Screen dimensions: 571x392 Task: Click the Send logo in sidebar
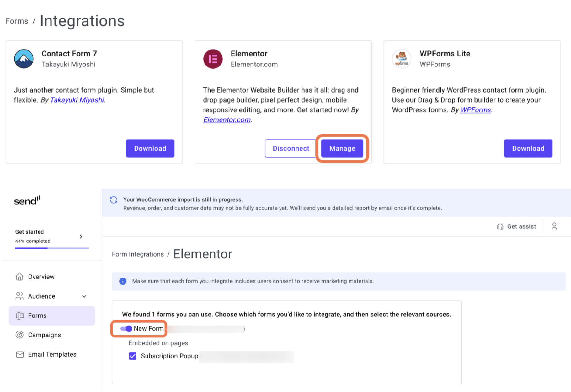coord(27,200)
